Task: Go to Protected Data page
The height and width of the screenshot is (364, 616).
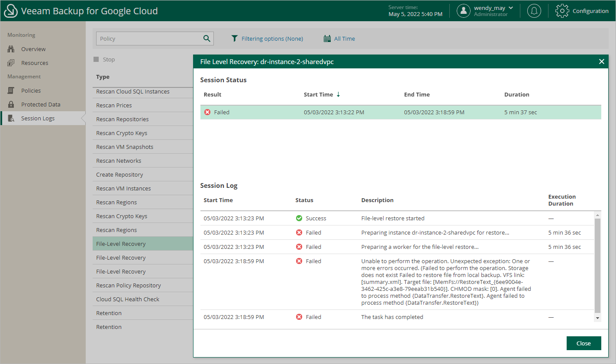Action: [41, 104]
